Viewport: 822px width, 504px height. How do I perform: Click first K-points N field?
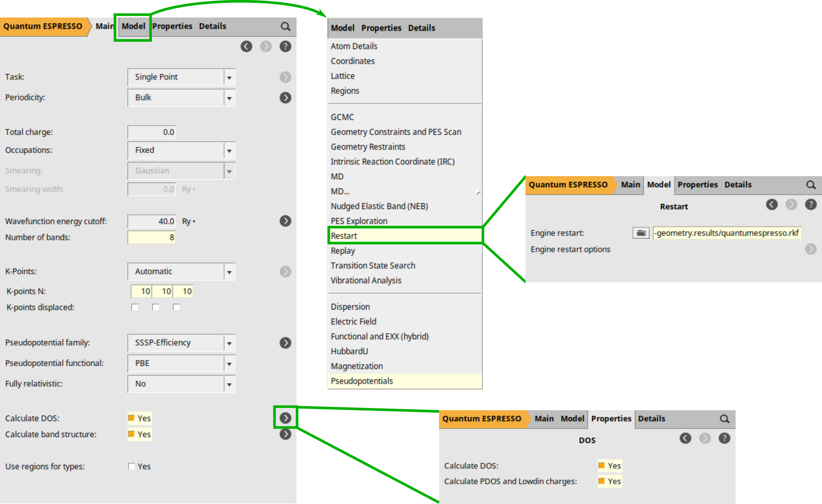coord(141,291)
